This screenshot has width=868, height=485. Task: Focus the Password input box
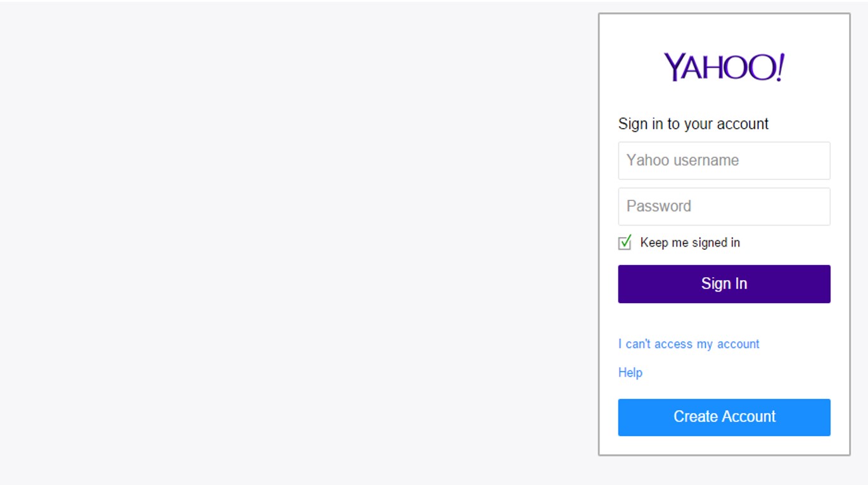[724, 205]
